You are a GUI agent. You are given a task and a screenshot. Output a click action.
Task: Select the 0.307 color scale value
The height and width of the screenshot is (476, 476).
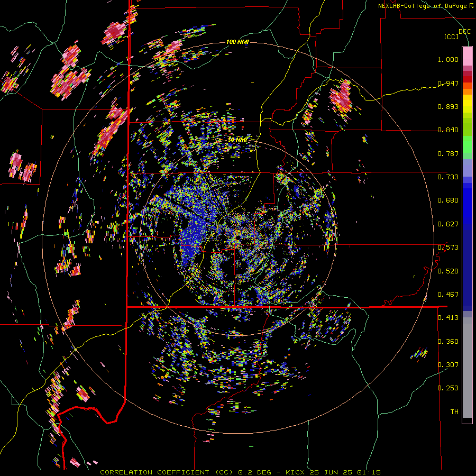[448, 364]
